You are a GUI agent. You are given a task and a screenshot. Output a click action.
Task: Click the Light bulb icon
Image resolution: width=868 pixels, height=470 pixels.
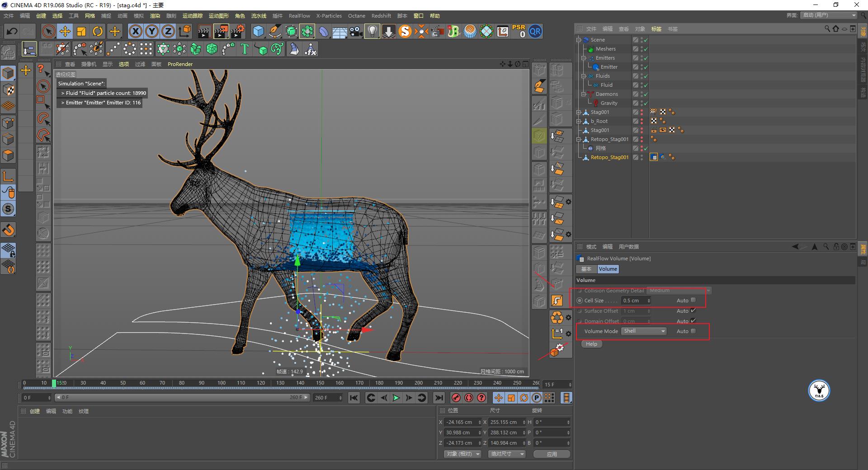point(372,31)
